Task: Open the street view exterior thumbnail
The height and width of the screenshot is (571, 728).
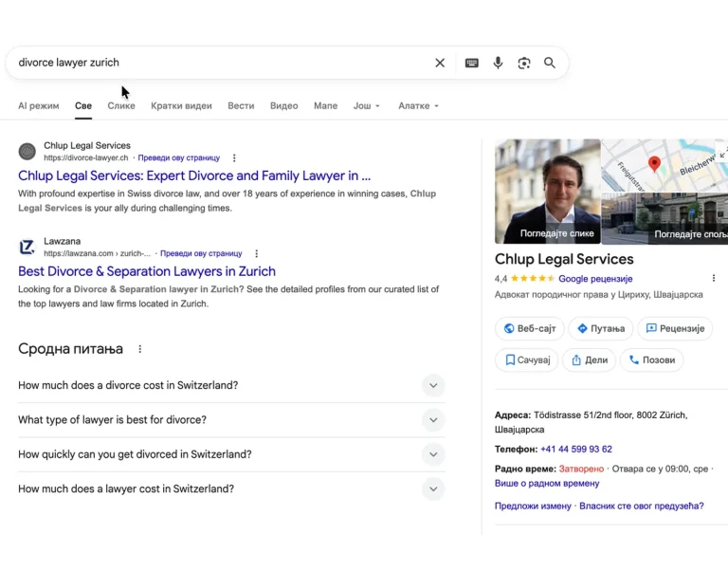Action: [664, 218]
